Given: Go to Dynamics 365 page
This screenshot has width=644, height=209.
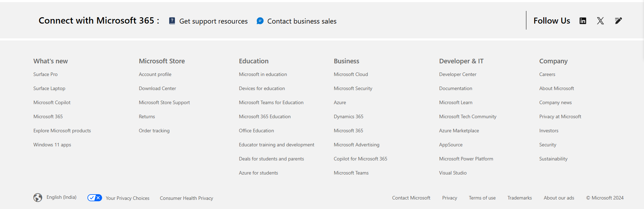Looking at the screenshot, I should pyautogui.click(x=348, y=116).
